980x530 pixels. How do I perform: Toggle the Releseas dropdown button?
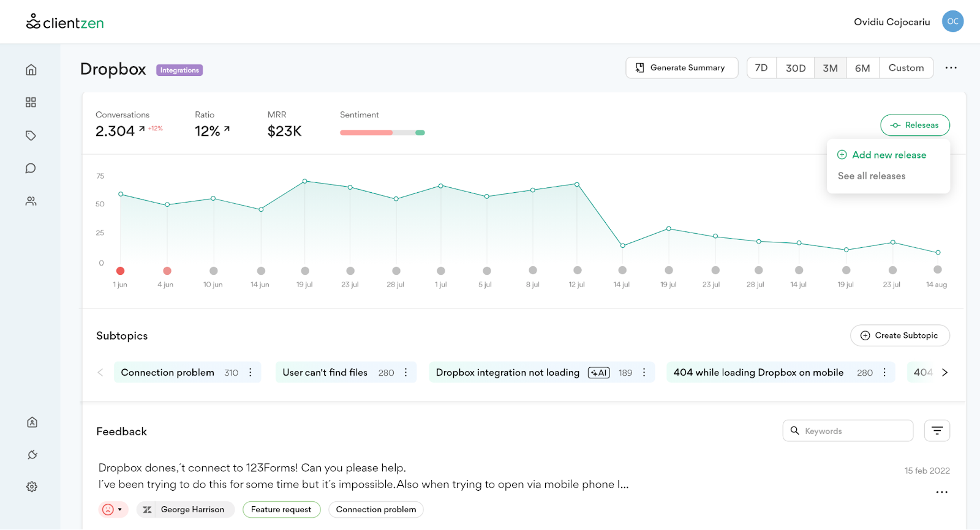tap(915, 125)
